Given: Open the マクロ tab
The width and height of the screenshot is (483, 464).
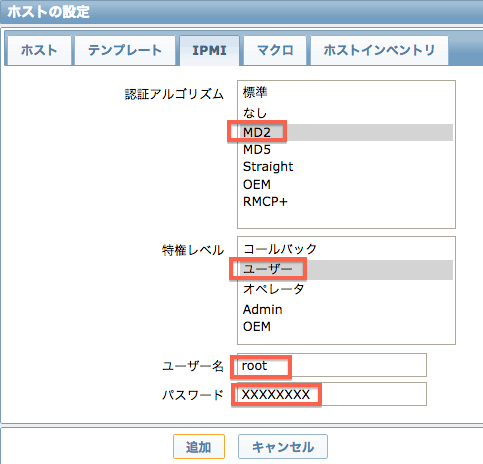Looking at the screenshot, I should (275, 50).
